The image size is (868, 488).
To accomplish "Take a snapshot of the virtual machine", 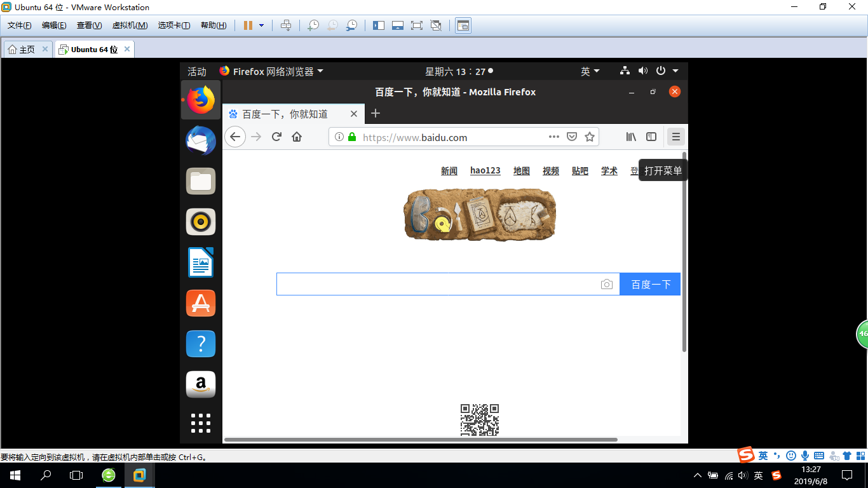I will click(313, 25).
